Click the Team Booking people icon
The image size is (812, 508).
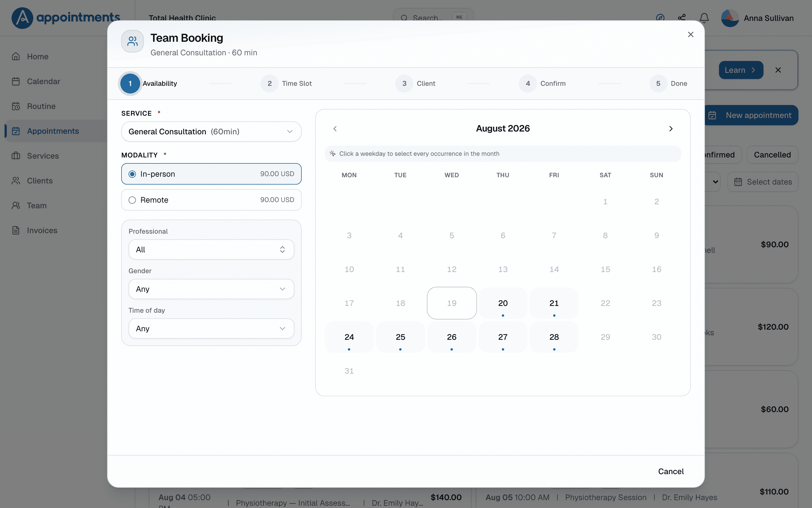(x=133, y=41)
